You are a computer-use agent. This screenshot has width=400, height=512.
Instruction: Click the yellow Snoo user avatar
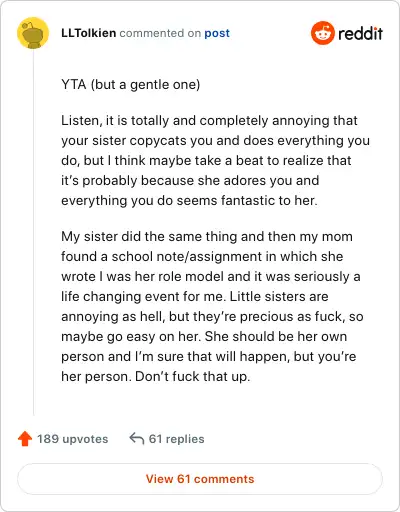[33, 33]
